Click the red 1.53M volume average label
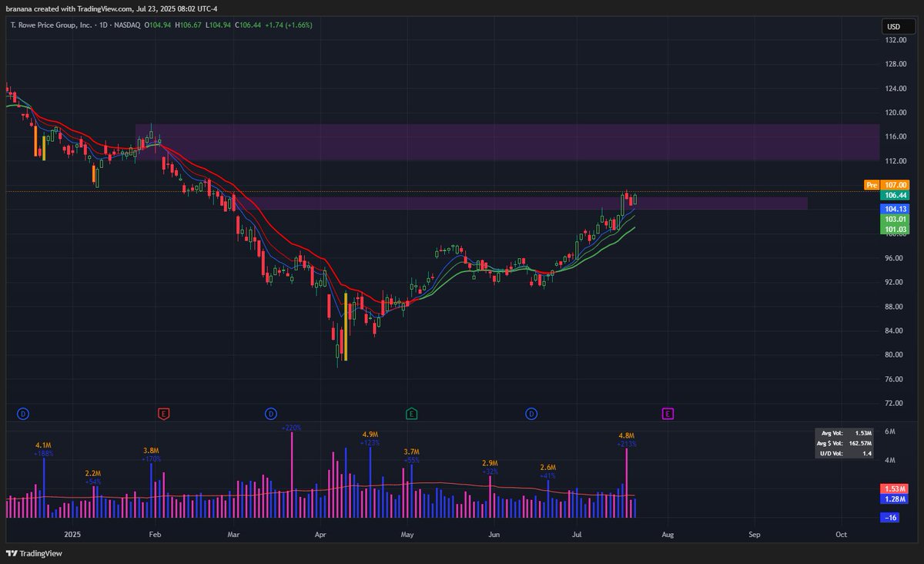 click(893, 489)
